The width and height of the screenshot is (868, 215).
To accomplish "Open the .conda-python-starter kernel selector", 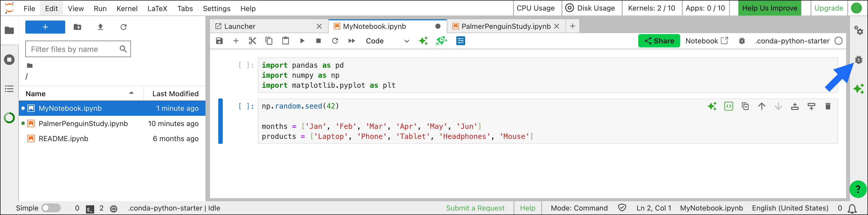I will [x=792, y=41].
